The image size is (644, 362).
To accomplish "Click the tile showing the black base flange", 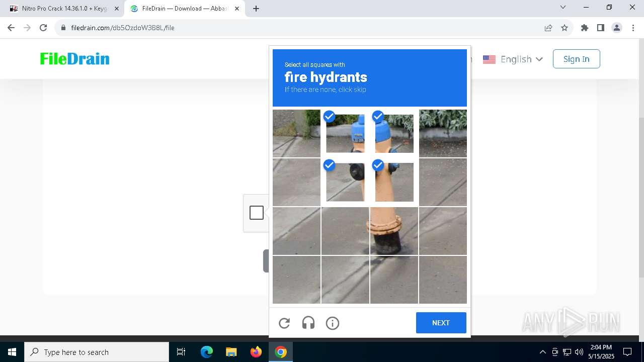I will tap(394, 231).
